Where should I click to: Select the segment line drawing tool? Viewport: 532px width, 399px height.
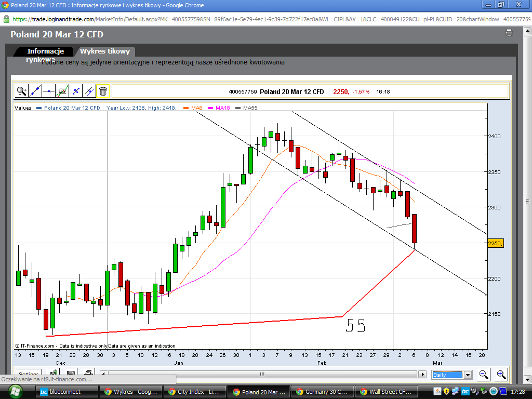[76, 91]
